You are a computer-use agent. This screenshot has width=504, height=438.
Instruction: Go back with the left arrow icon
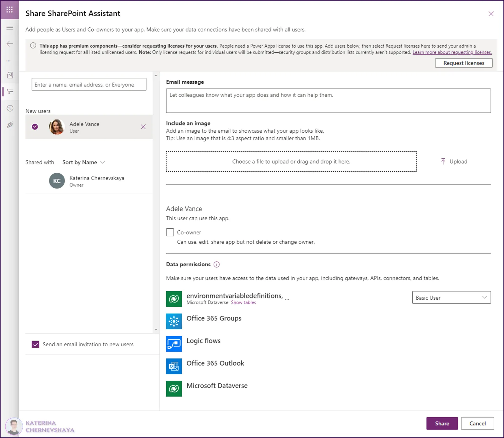pos(10,43)
